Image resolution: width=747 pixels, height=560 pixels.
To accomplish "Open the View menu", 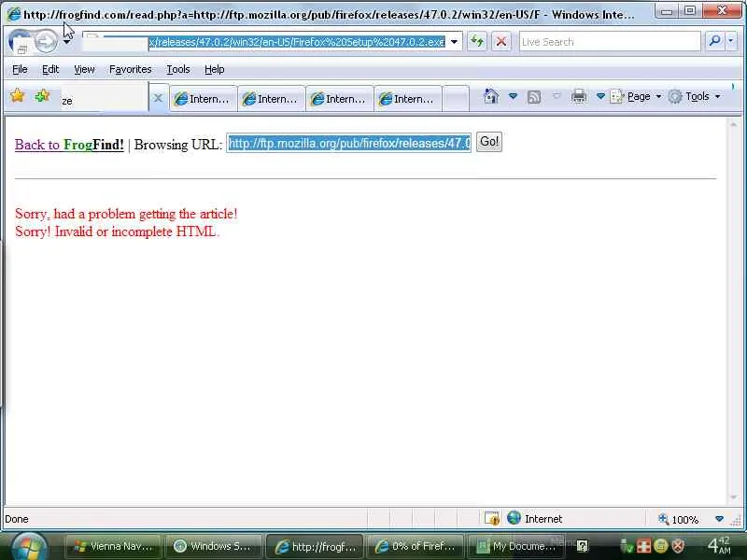I will click(x=84, y=69).
